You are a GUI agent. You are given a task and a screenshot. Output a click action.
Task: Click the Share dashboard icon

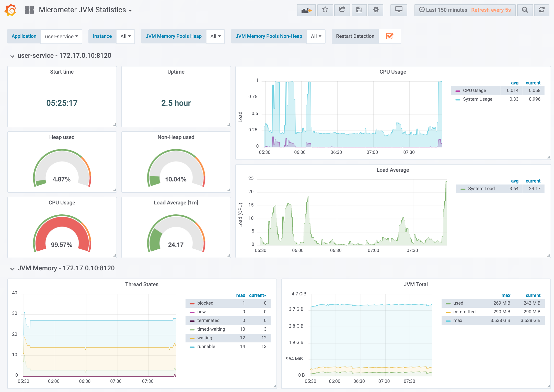coord(342,10)
